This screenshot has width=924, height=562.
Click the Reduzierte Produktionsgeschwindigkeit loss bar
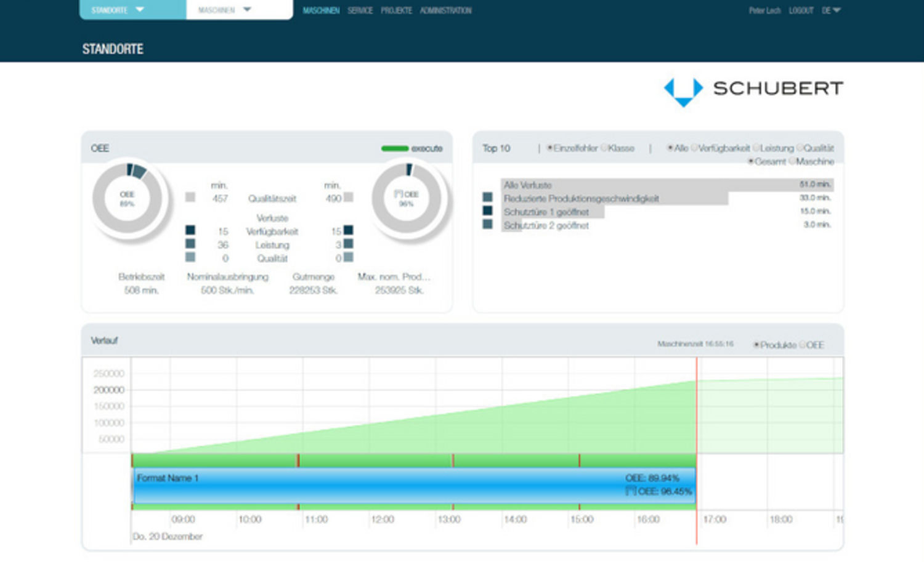click(x=615, y=198)
